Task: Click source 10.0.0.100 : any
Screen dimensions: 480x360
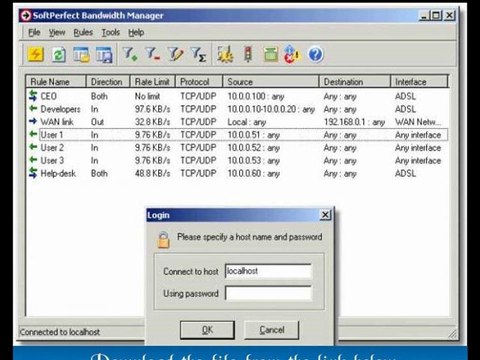Action: (256, 96)
